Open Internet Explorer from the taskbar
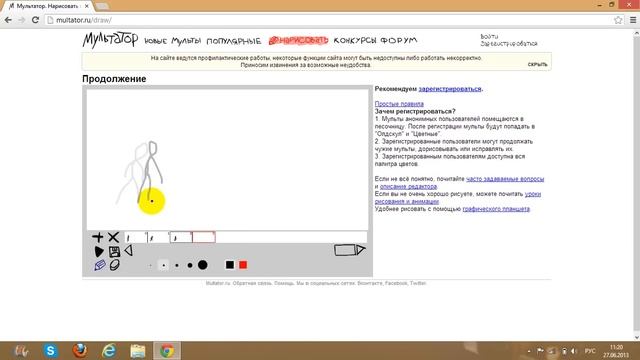This screenshot has width=640, height=360. pos(109,351)
